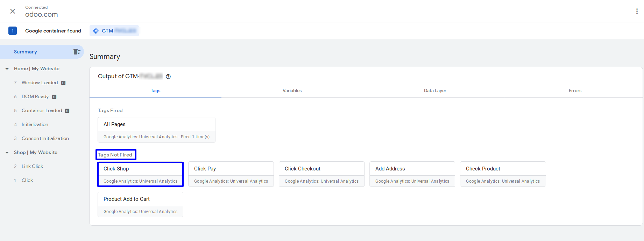
Task: Open the Add Address tag card
Action: 412,174
